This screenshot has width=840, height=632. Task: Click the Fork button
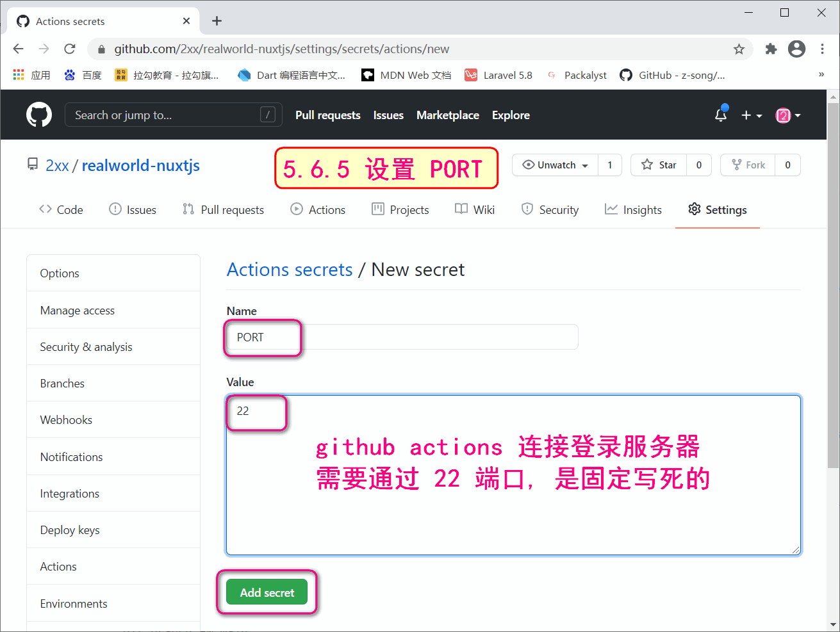(x=748, y=165)
